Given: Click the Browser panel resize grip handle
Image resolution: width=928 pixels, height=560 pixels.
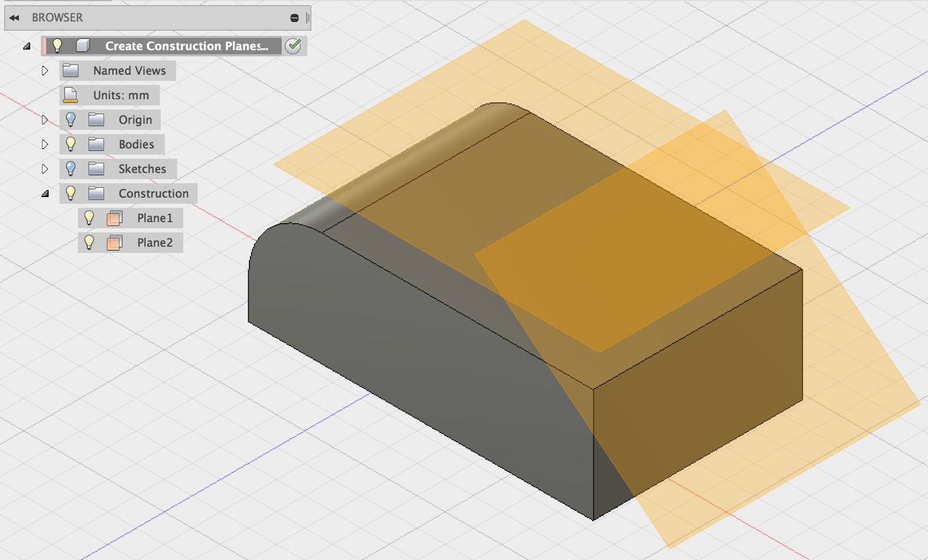Looking at the screenshot, I should click(x=307, y=18).
